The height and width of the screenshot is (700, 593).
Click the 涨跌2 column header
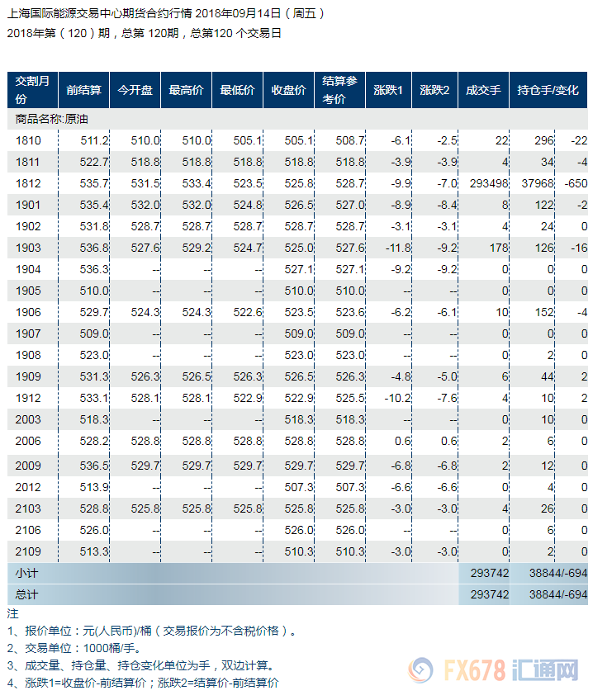pos(435,90)
